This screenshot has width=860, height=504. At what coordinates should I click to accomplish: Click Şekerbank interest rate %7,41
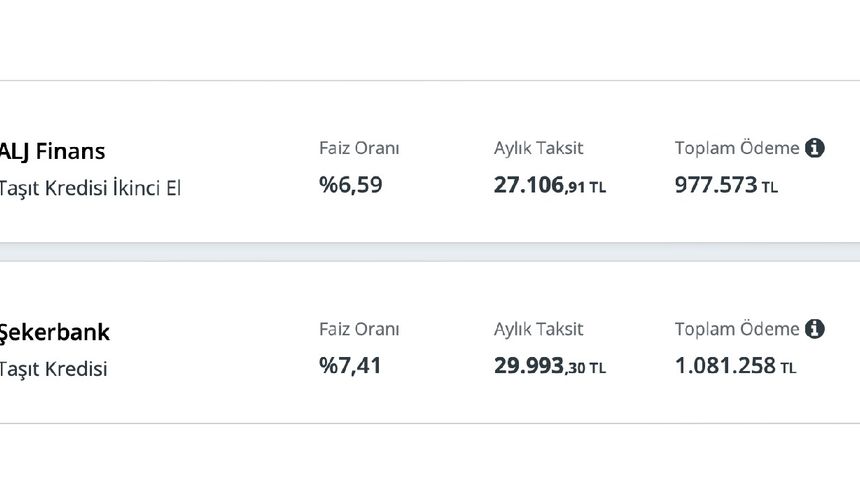[x=350, y=366]
